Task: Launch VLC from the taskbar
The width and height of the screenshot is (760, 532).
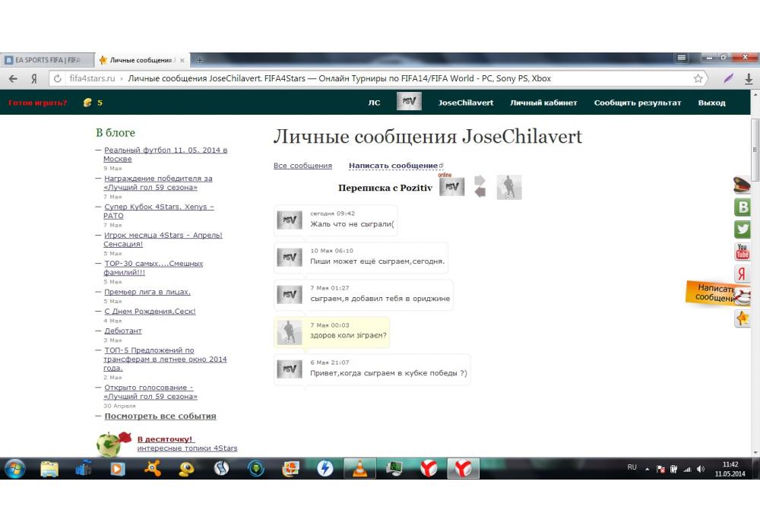Action: pos(359,469)
